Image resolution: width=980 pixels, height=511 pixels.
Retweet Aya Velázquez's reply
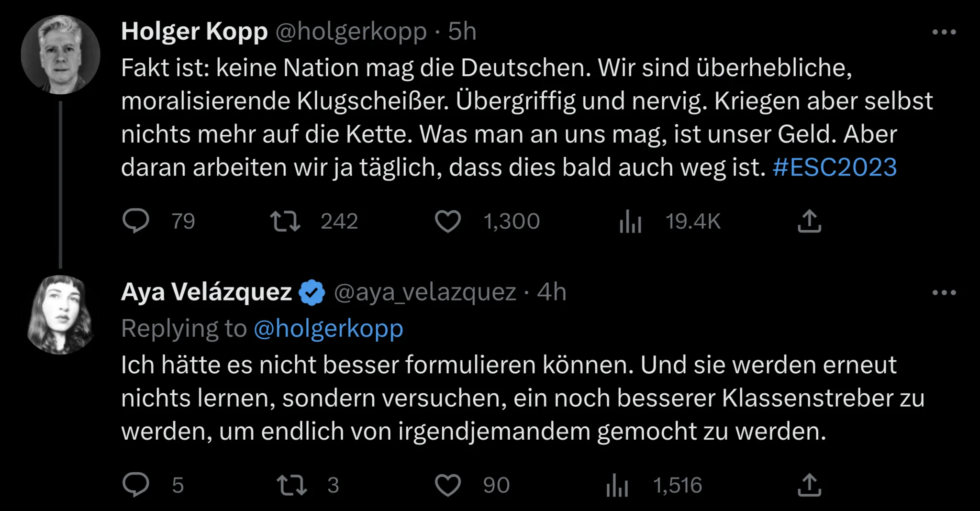click(x=292, y=485)
